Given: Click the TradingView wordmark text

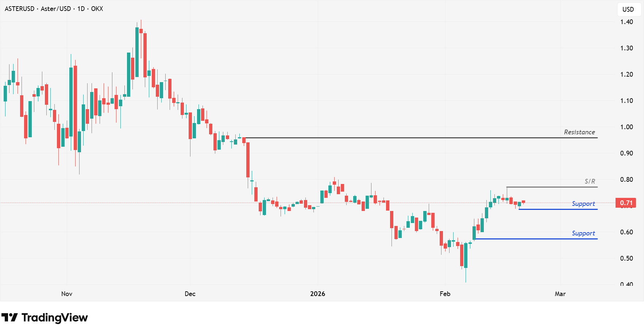Looking at the screenshot, I should coord(55,318).
